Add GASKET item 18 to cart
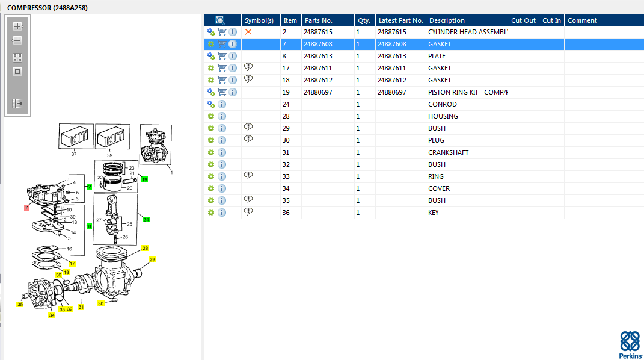The width and height of the screenshot is (644, 360). pos(222,79)
